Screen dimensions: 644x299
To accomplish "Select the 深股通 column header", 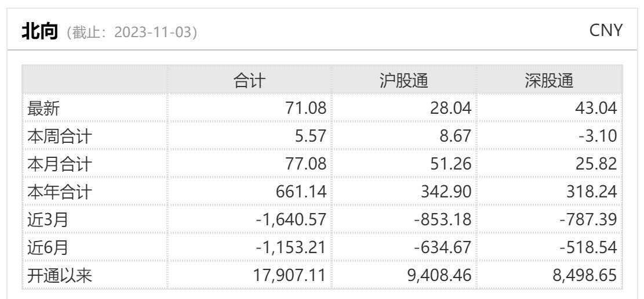I will (x=549, y=81).
